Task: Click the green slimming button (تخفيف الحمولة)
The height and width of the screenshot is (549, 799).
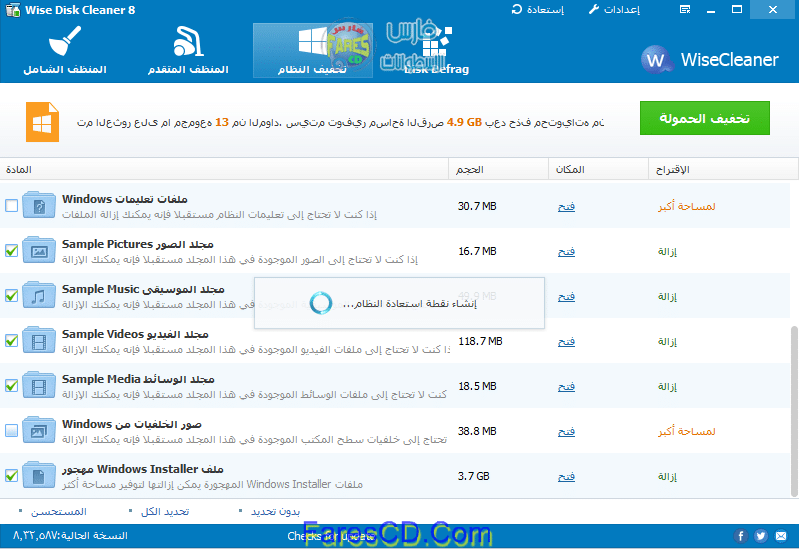Action: [705, 118]
